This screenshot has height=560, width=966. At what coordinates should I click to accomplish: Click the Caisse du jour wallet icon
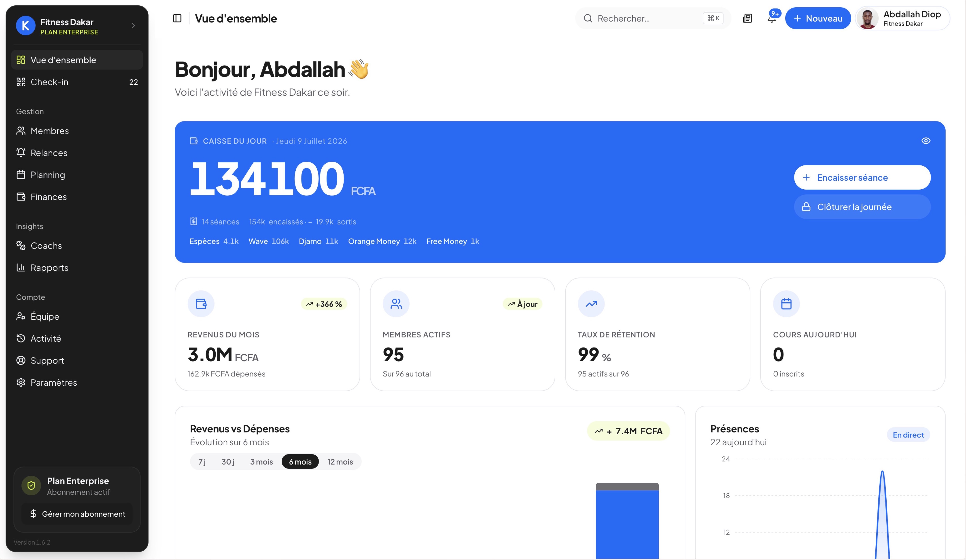pos(194,141)
